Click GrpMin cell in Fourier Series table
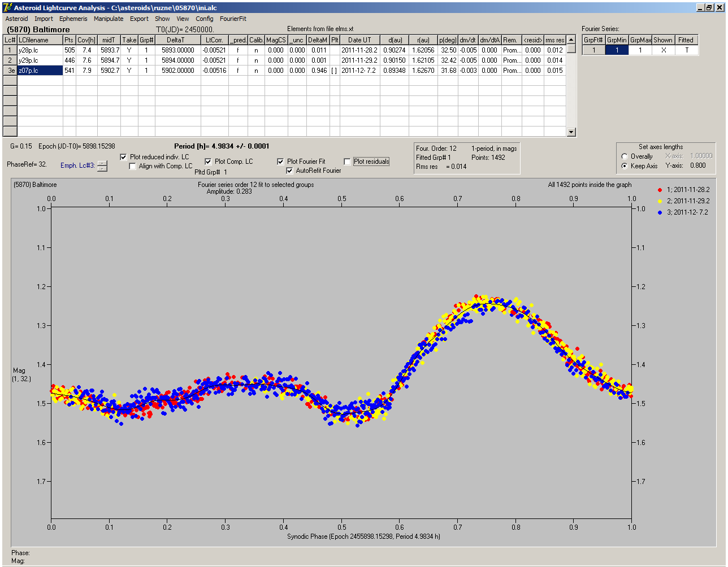 click(x=617, y=50)
